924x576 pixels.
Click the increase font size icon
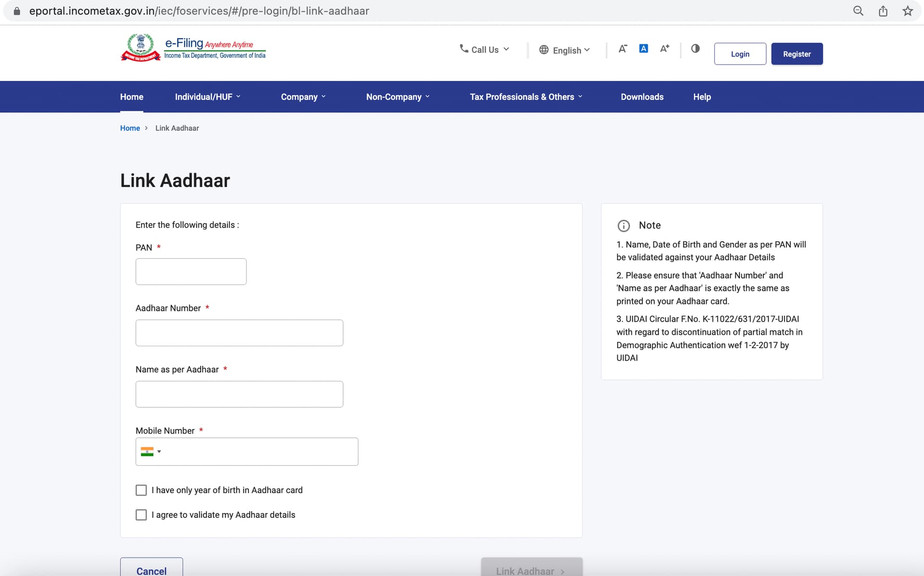pos(665,49)
